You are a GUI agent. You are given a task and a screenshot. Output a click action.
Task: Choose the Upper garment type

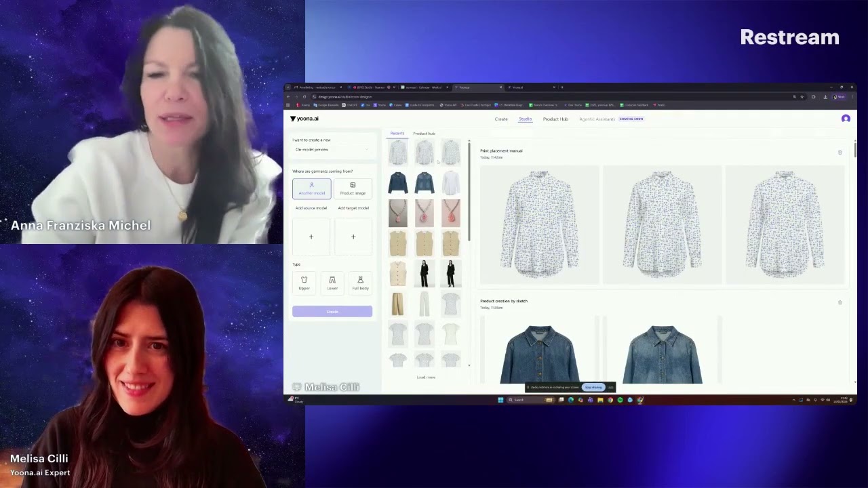pos(304,283)
